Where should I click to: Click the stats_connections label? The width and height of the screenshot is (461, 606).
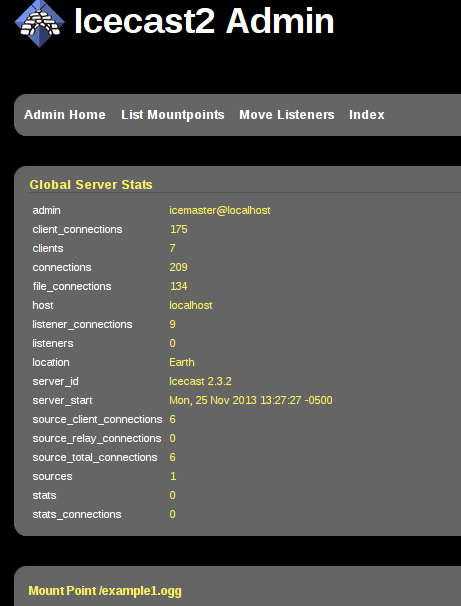[77, 514]
